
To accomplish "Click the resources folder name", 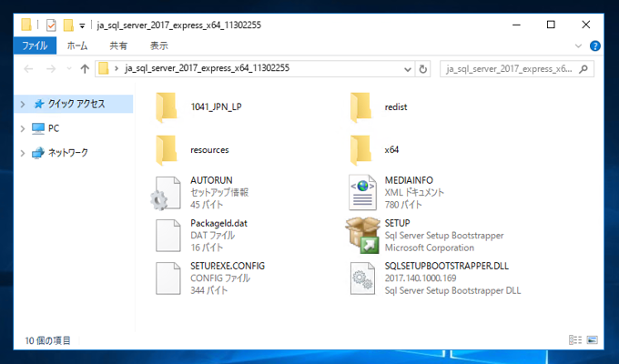I will pos(209,150).
